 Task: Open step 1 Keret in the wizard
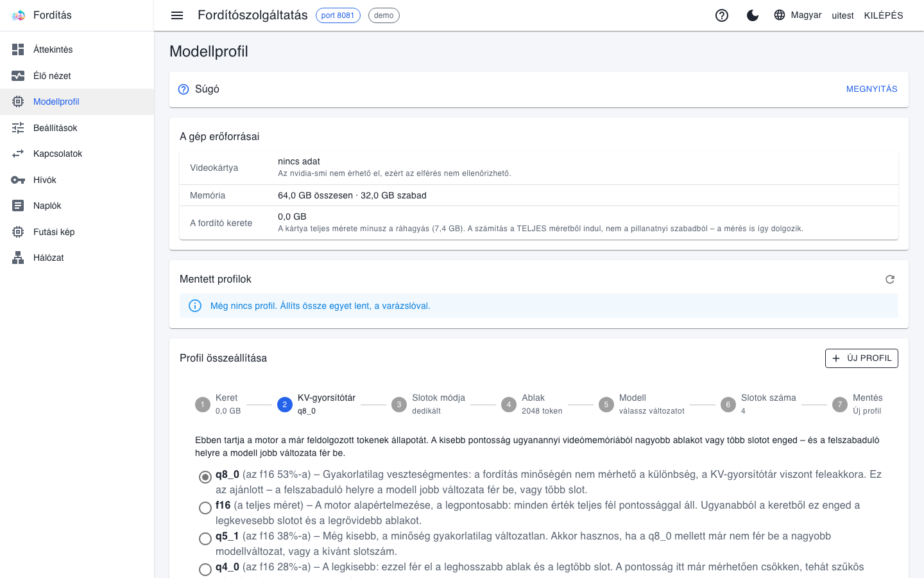click(218, 404)
